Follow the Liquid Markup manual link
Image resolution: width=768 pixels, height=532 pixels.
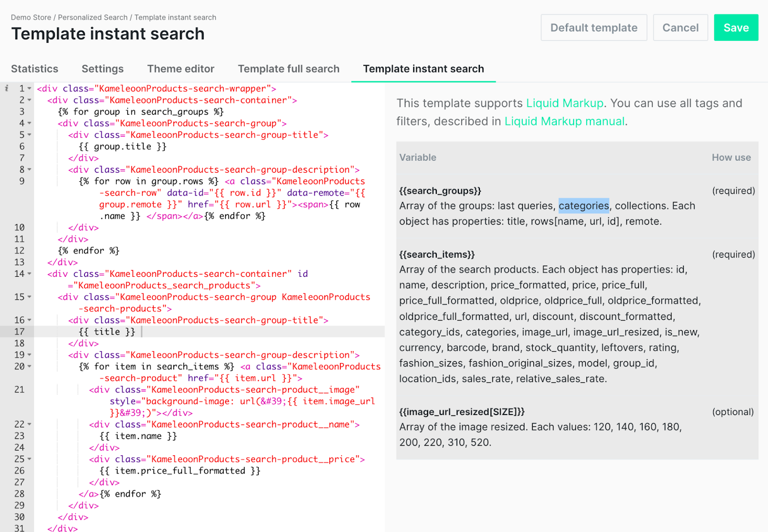coord(564,121)
